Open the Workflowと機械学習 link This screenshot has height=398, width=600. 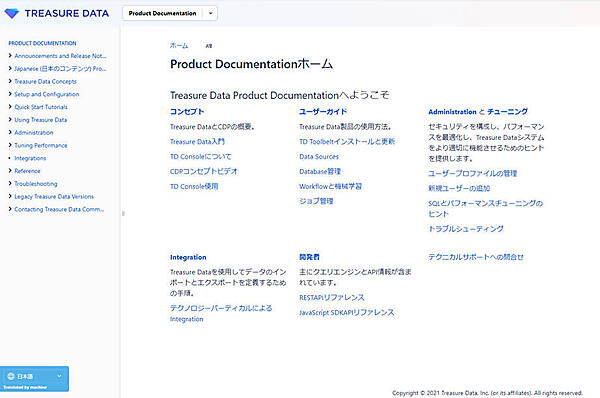[331, 186]
